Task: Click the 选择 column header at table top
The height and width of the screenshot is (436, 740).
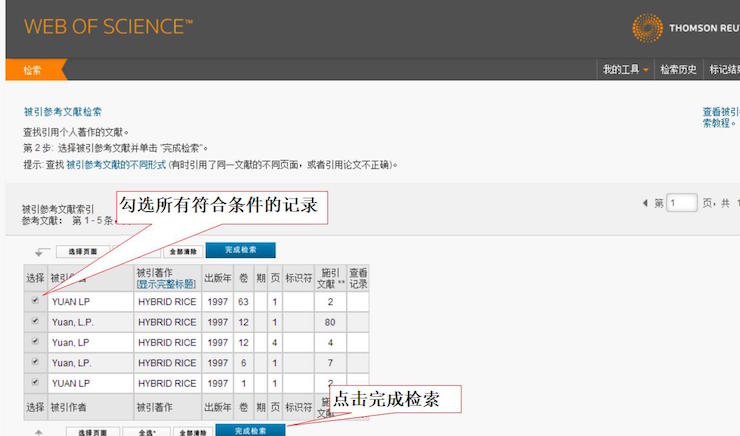Action: pos(35,278)
